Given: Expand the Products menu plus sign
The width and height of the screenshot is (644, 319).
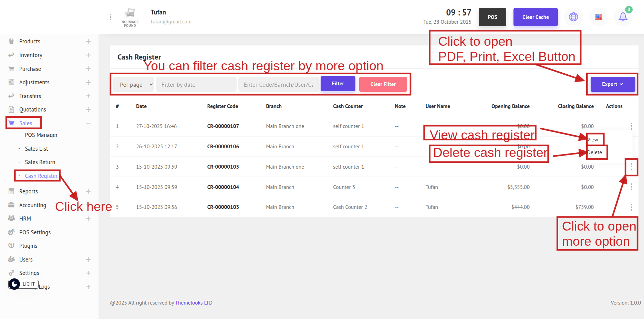Looking at the screenshot, I should coord(88,42).
